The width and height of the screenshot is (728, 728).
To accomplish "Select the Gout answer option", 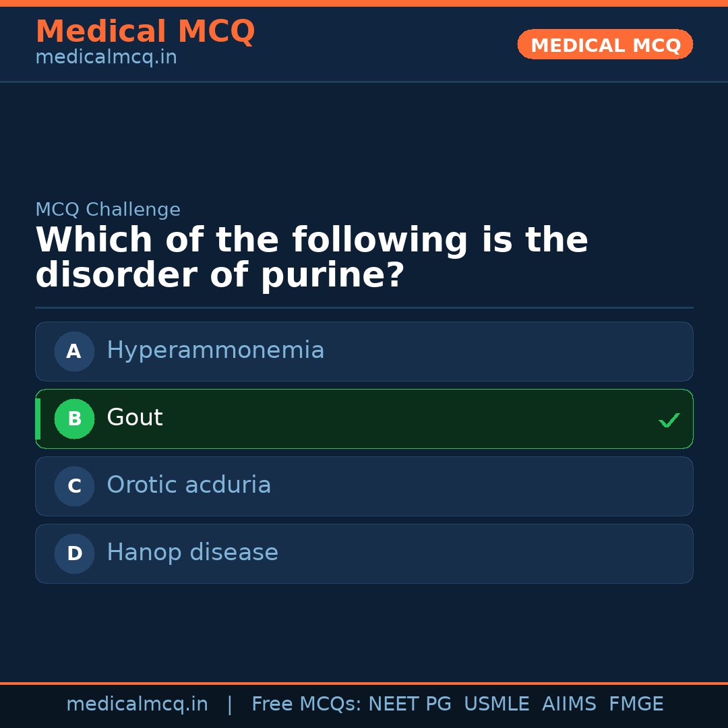I will [x=364, y=419].
